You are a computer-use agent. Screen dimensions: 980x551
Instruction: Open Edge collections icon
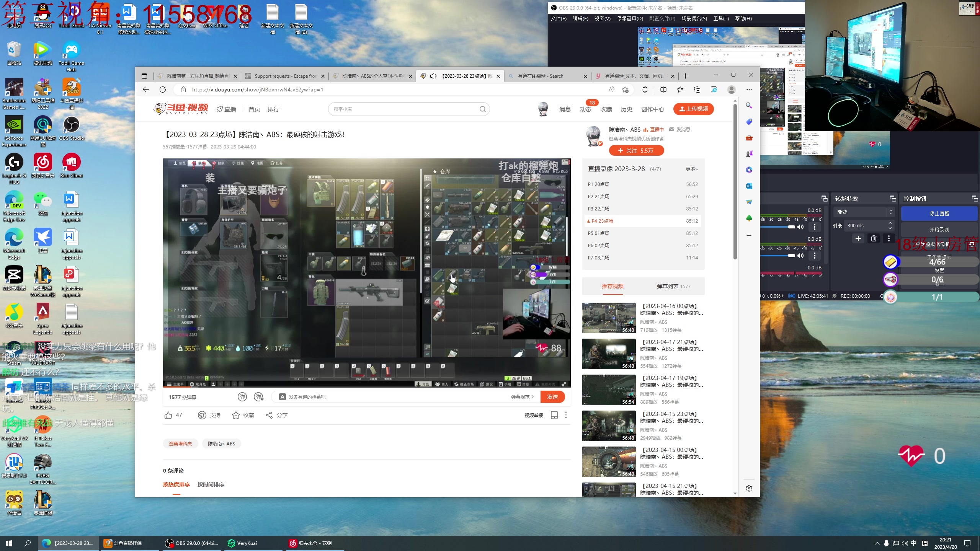(697, 90)
